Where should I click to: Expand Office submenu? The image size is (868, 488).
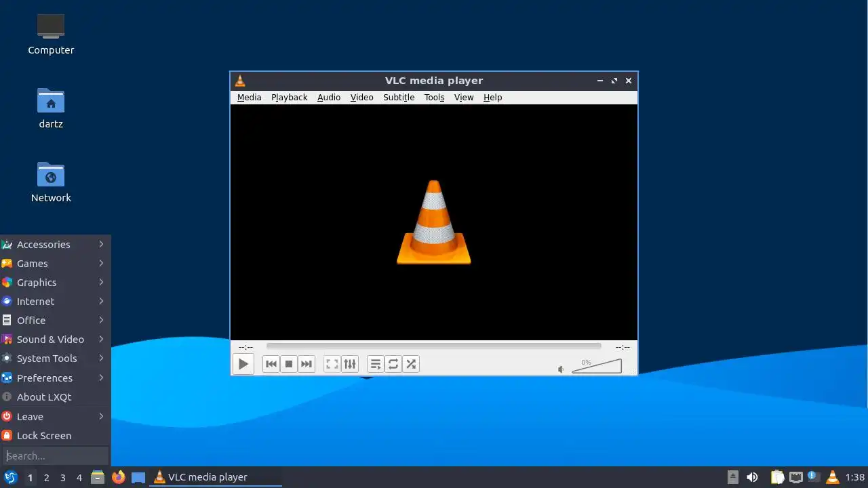55,321
